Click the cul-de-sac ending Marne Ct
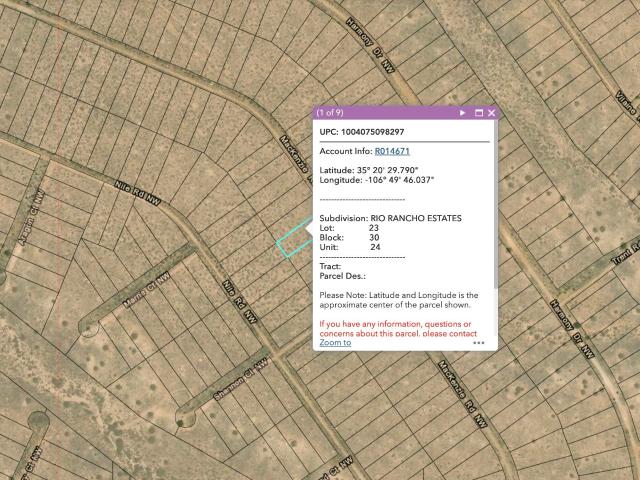640x480 pixels. (89, 327)
